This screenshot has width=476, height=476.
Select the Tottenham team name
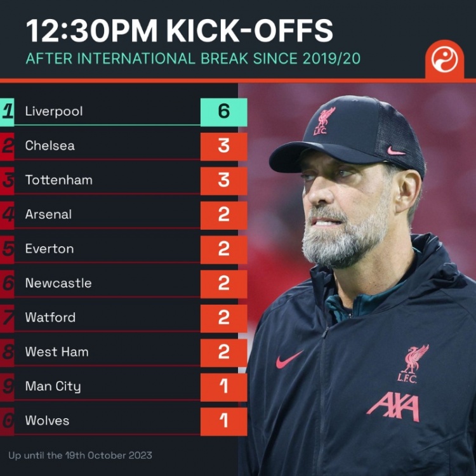coord(59,180)
